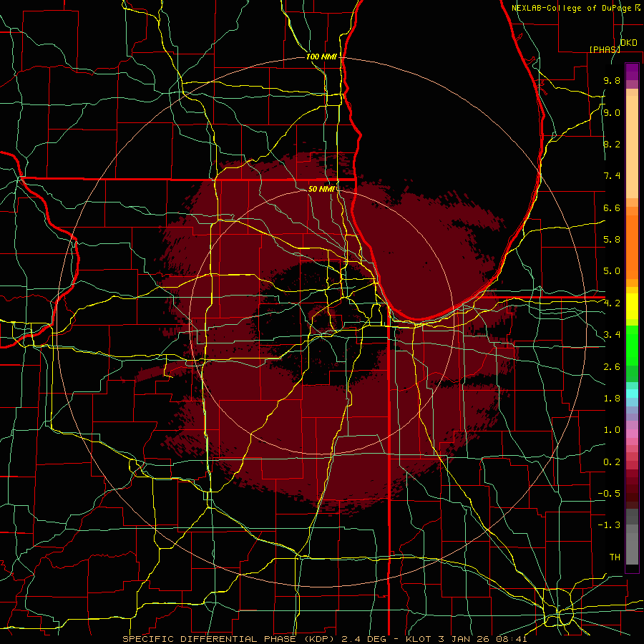644x644 pixels.
Task: Pick the orange segment of the color bar
Action: tap(632, 247)
